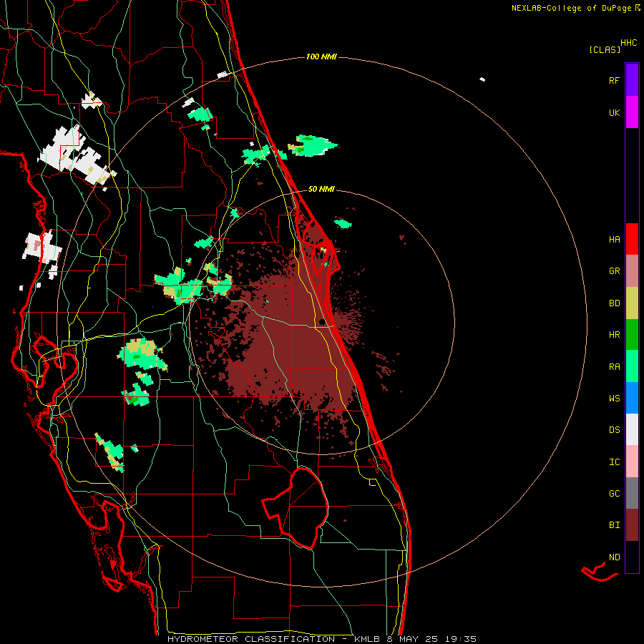This screenshot has width=644, height=644.
Task: Click the UK magenta legend swatch
Action: coord(632,112)
